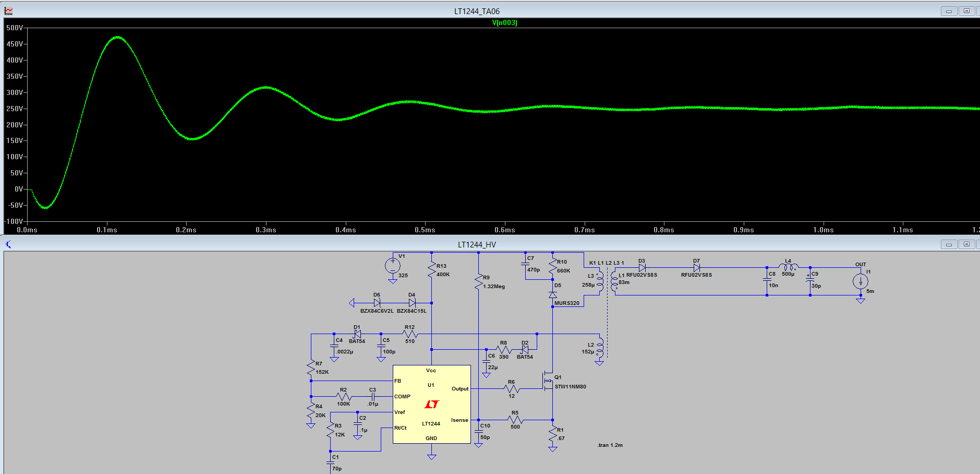This screenshot has height=474, width=980.
Task: Click the 0V vertical axis label
Action: coord(19,189)
